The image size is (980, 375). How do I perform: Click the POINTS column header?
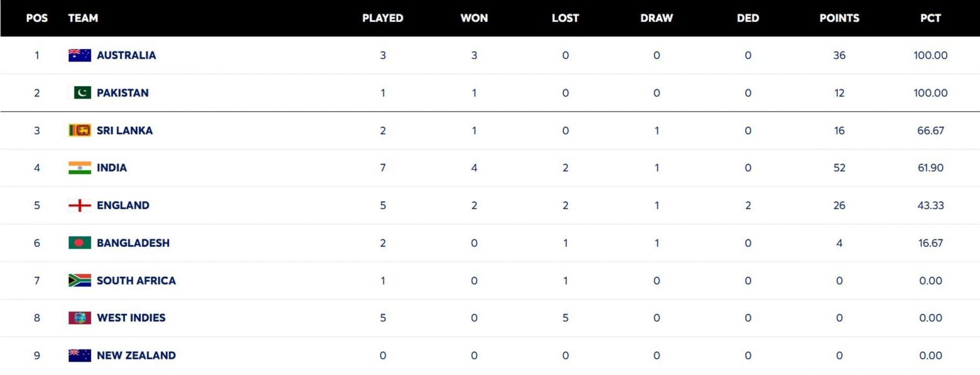[839, 18]
